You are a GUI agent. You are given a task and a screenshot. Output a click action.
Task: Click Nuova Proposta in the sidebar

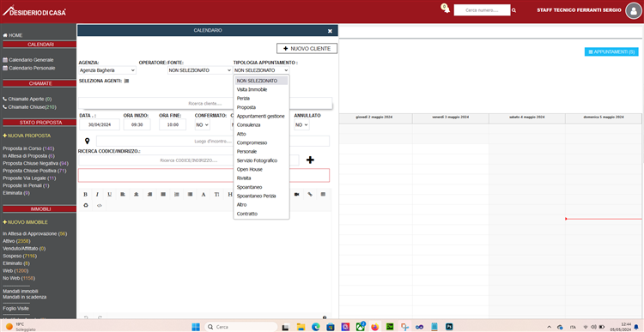click(x=27, y=136)
